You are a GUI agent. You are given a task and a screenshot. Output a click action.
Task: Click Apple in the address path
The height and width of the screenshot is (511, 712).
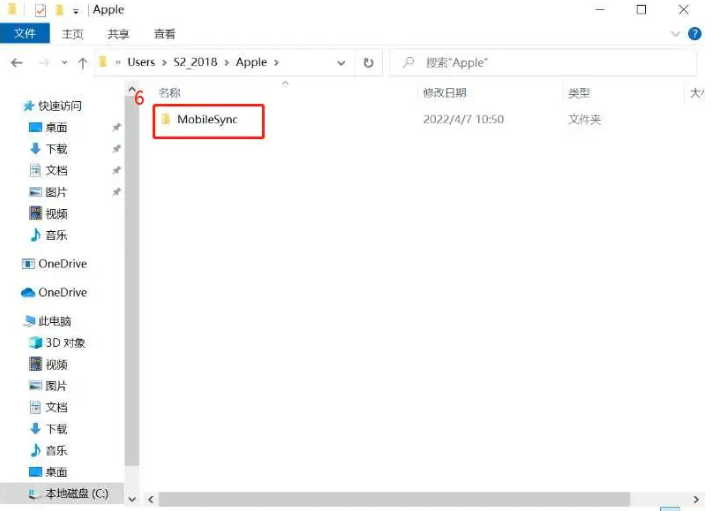[251, 62]
